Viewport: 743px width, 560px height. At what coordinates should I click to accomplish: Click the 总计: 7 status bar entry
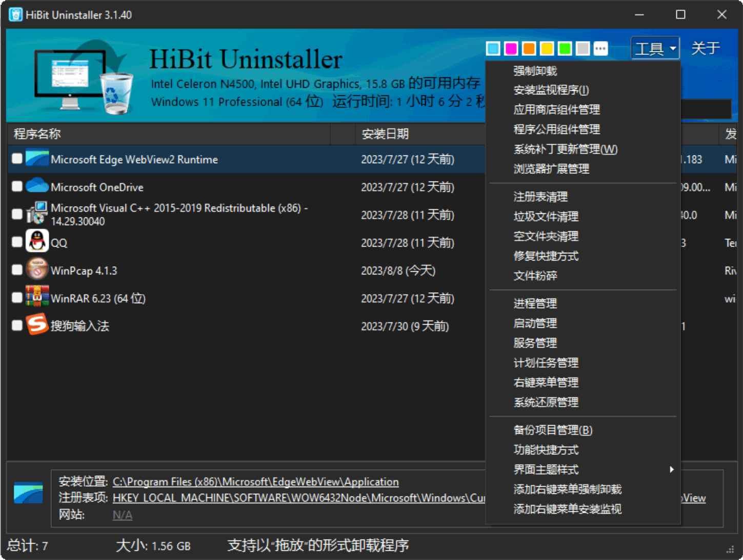pos(28,545)
